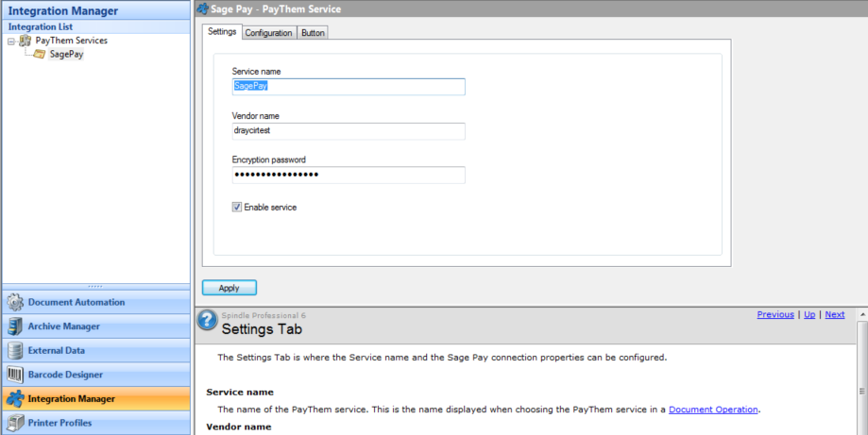Open the Printer Profiles section
Image resolution: width=868 pixels, height=435 pixels.
point(96,423)
